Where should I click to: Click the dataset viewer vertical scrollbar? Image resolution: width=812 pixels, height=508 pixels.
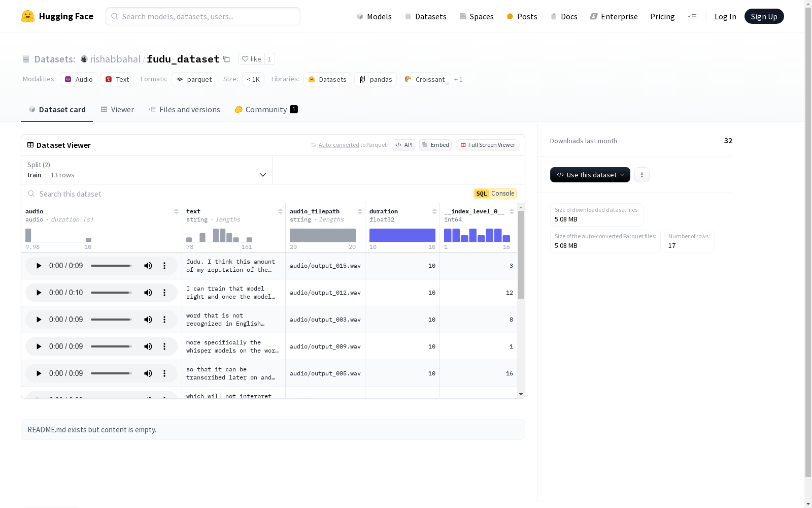point(521,255)
